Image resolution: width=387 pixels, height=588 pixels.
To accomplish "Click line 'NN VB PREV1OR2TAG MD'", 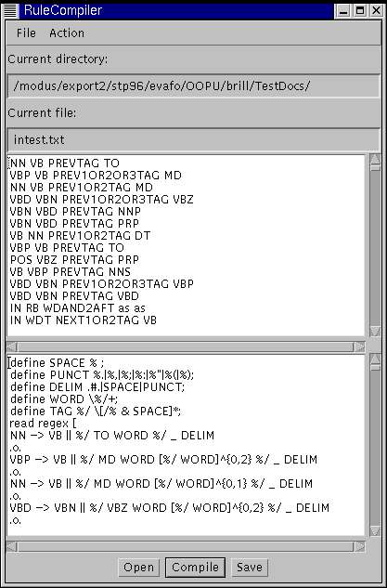I will (82, 187).
